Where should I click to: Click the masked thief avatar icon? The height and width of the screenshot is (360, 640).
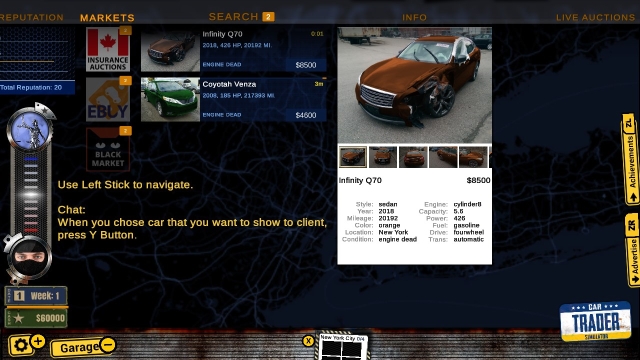[30, 259]
